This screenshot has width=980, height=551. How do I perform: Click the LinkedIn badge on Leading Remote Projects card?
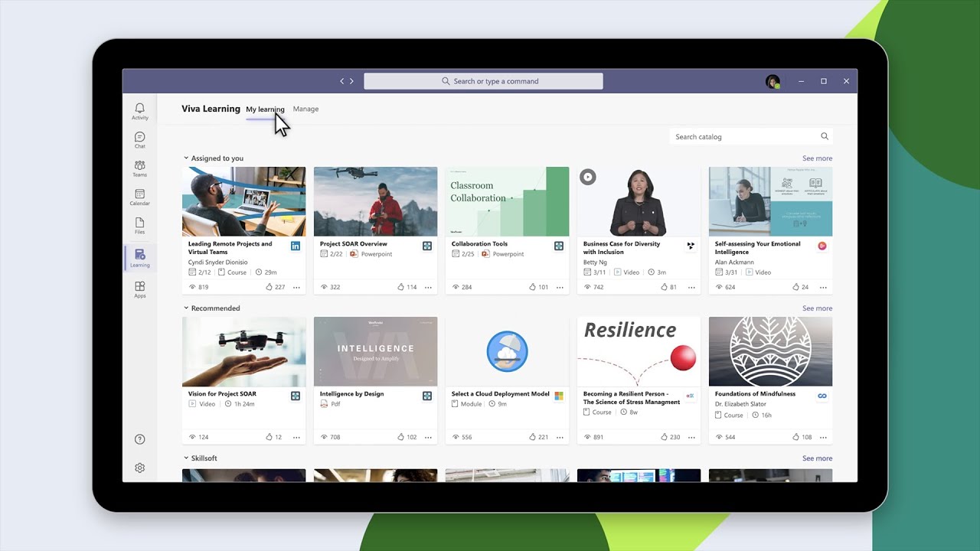pos(296,246)
